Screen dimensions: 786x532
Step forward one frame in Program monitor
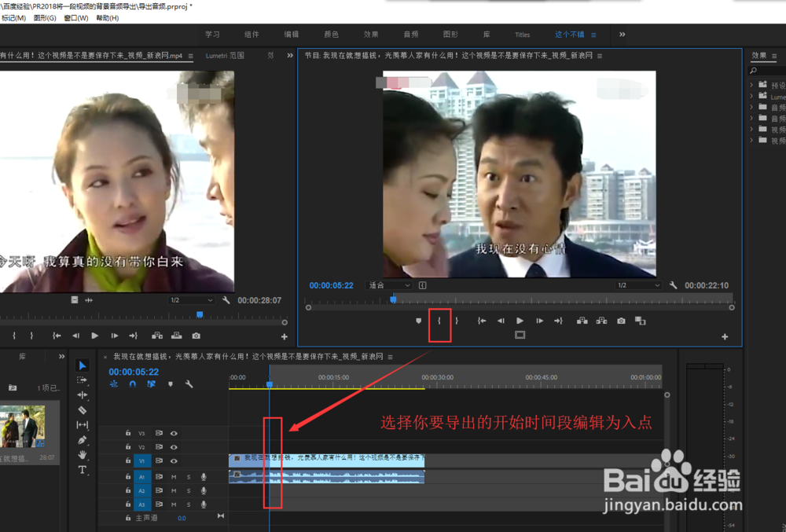coord(539,321)
